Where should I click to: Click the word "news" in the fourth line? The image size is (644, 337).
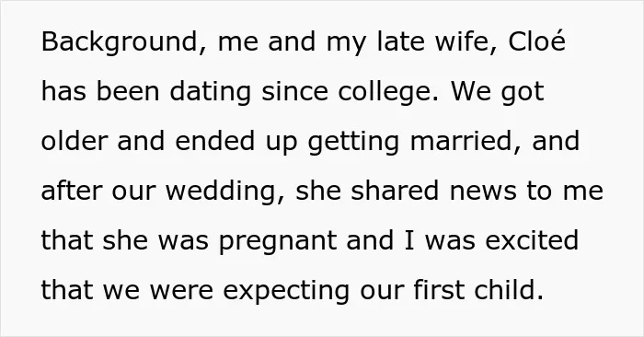tap(483, 192)
